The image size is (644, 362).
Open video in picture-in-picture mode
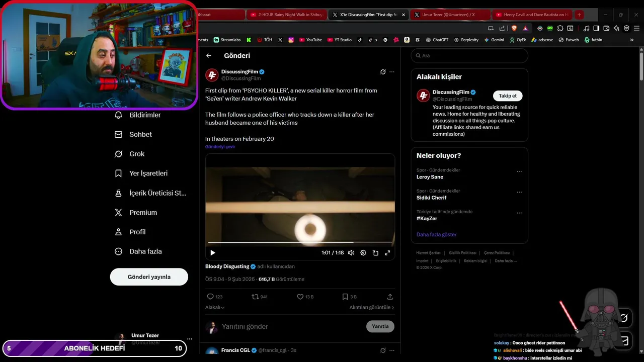pos(375,253)
